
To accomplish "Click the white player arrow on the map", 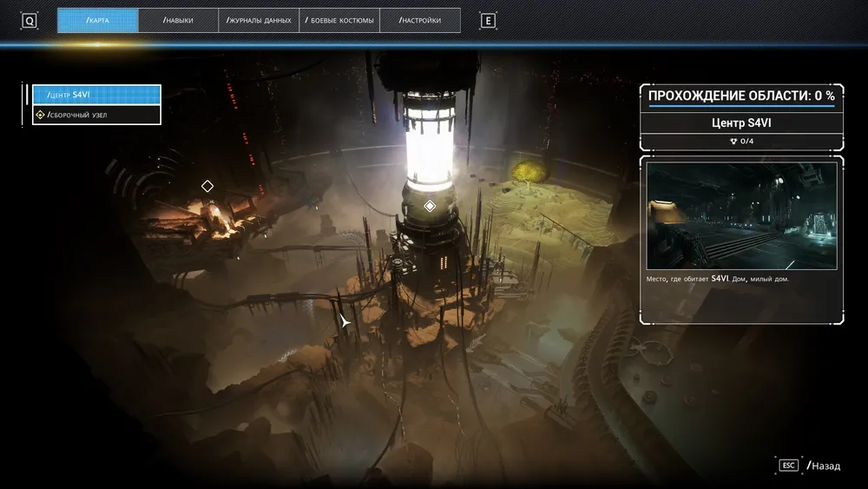I will click(345, 322).
